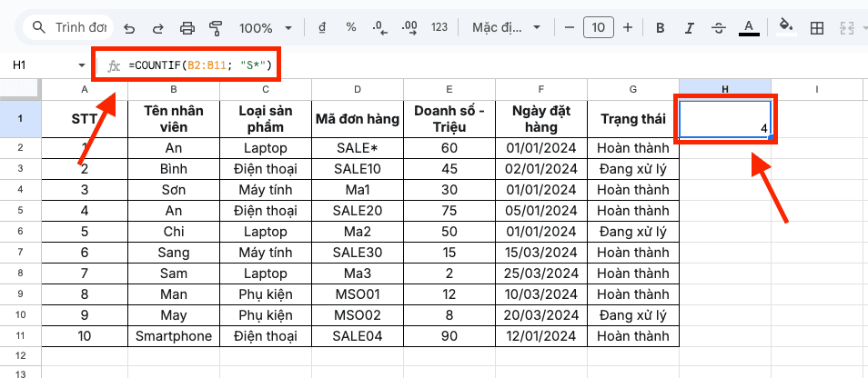The height and width of the screenshot is (378, 868).
Task: Print the spreadsheet using the printer icon
Action: (187, 27)
